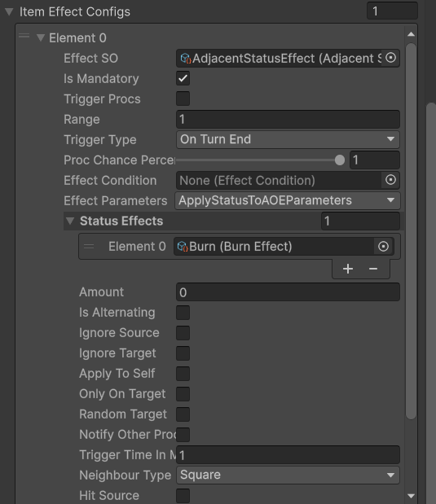The image size is (436, 504).
Task: Click the Burn Effect asset icon
Action: 183,247
